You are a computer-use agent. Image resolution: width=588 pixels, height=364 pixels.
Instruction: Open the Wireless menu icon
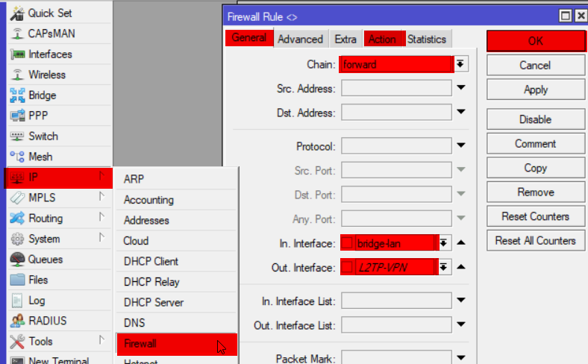(x=16, y=75)
